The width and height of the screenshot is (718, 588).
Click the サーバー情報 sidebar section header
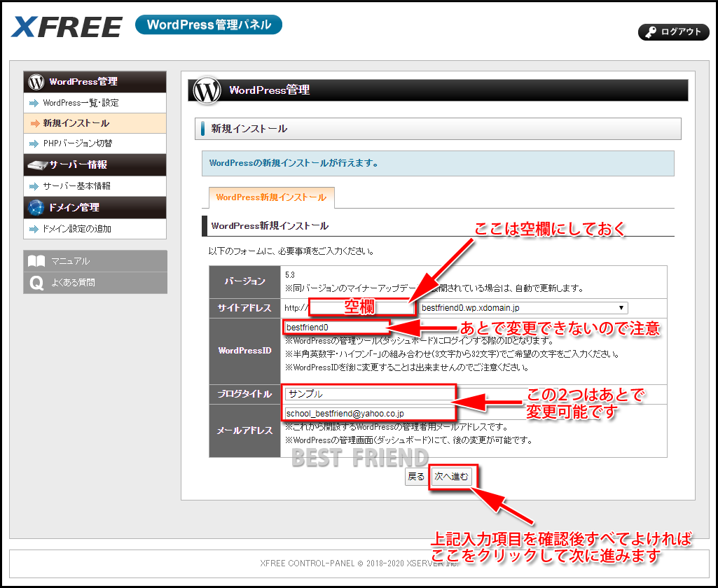95,164
